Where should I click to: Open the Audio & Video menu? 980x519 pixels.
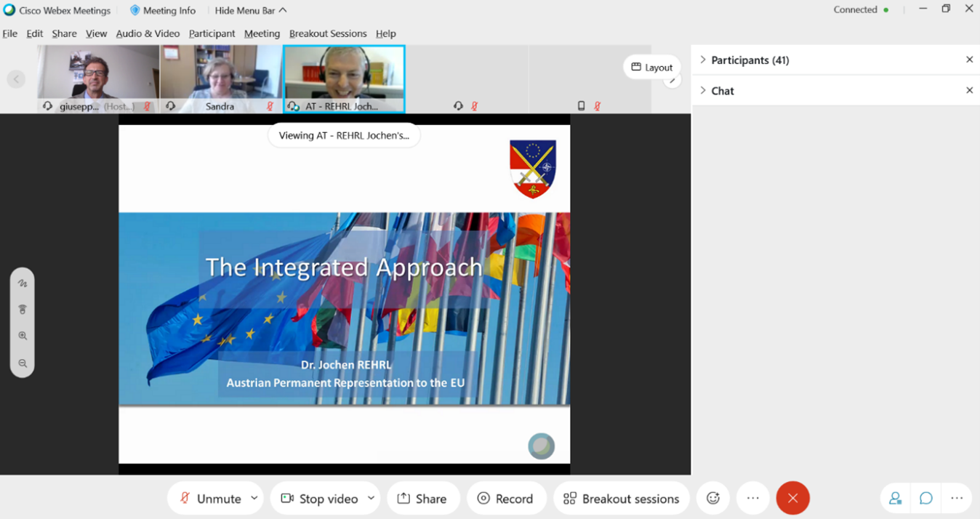148,33
